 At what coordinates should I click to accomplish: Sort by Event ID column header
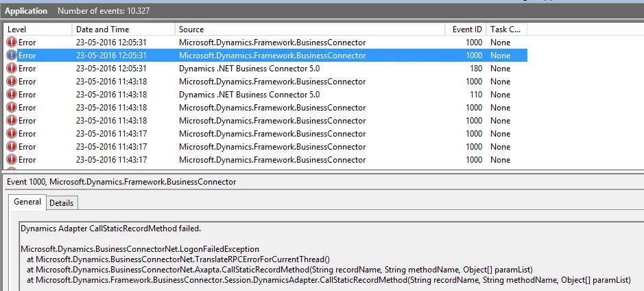click(x=466, y=30)
